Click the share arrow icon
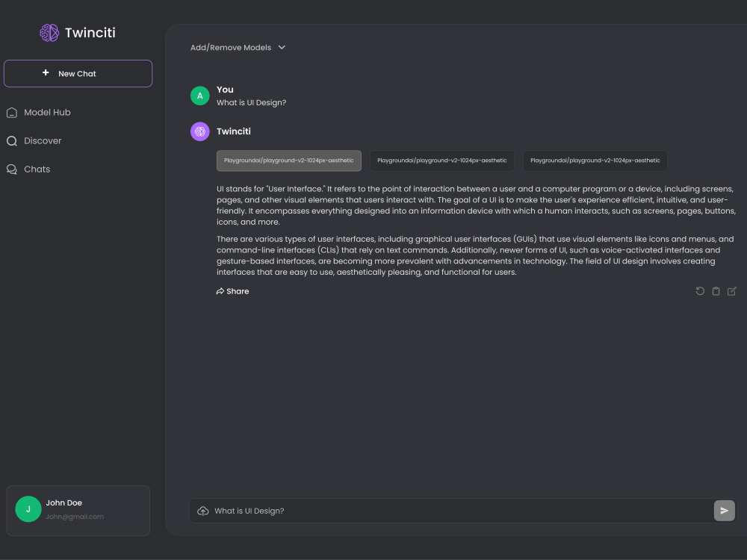The image size is (747, 560). pos(220,291)
